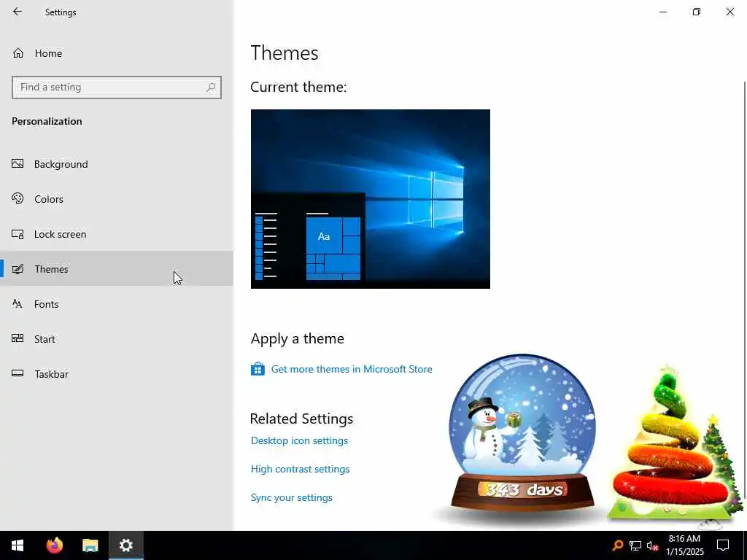Click the Taskbar icon in the sidebar
The height and width of the screenshot is (560, 747).
click(18, 373)
